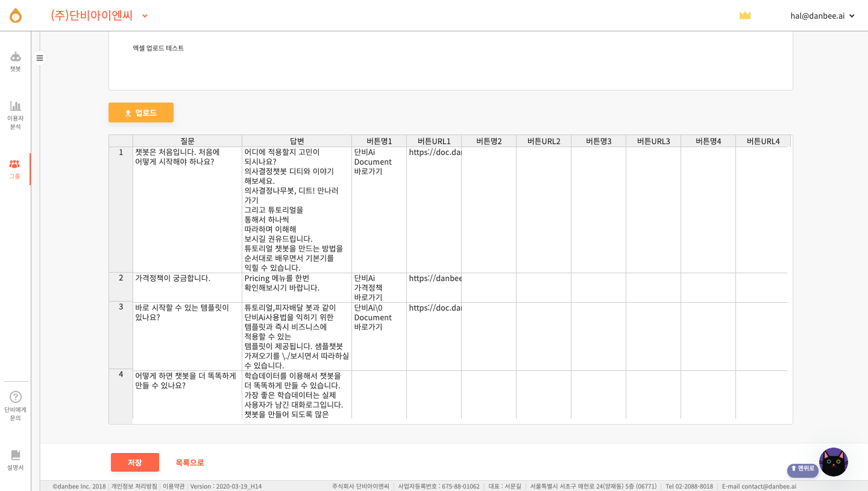This screenshot has height=491, width=868.
Task: Click answer cell starting '튜토리얼,피자배달 봇'
Action: [x=297, y=336]
